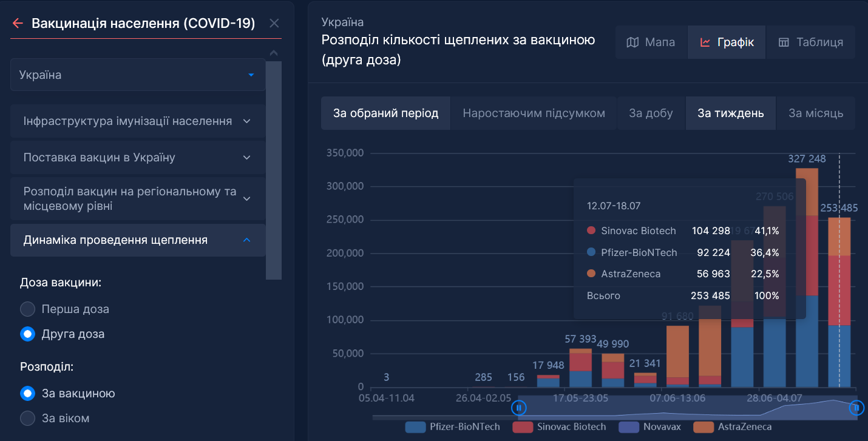
Task: Switch to Наростаючим підсумком tab
Action: pos(534,113)
